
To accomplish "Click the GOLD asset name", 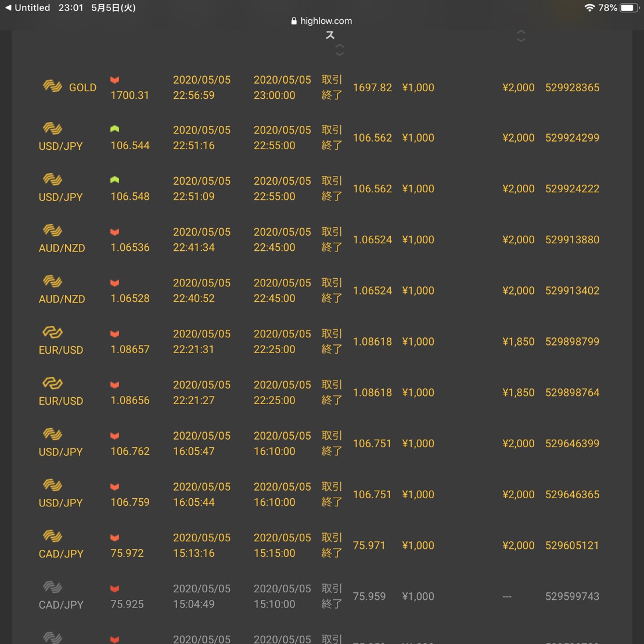I will tap(82, 88).
